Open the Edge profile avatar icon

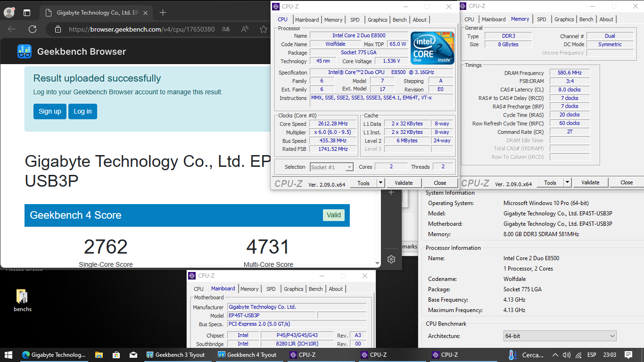click(9, 13)
